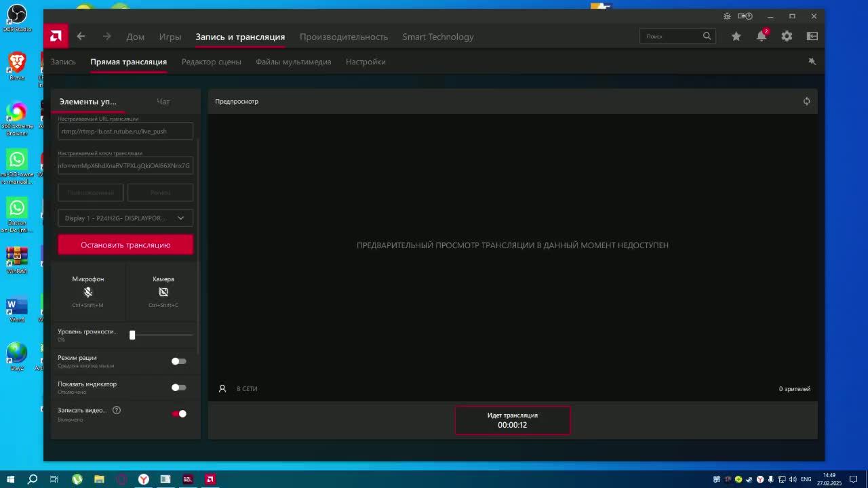868x488 pixels.
Task: Mute or unmute the Микрофон icon
Action: click(87, 292)
